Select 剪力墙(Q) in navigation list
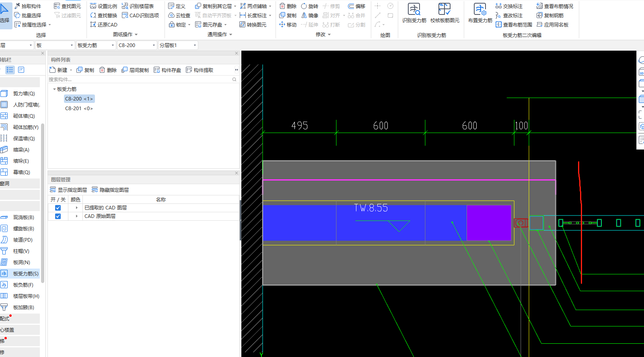The height and width of the screenshot is (357, 644). click(20, 94)
